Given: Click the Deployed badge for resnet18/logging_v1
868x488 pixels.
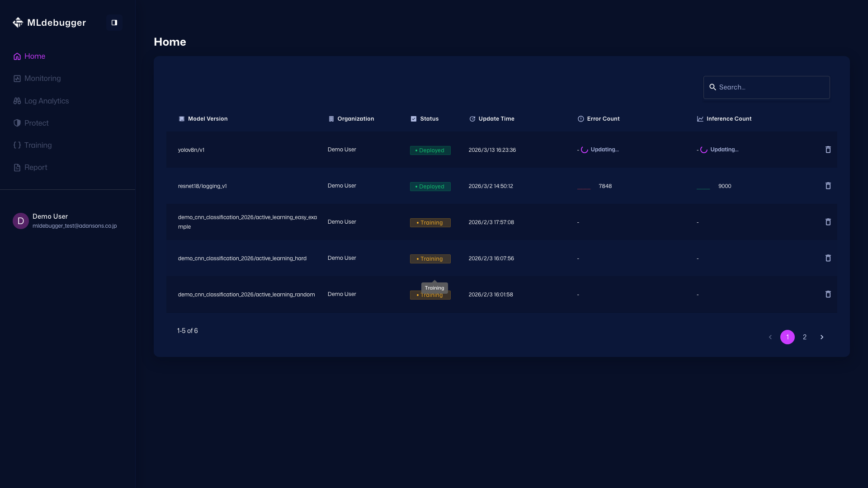Looking at the screenshot, I should [430, 187].
